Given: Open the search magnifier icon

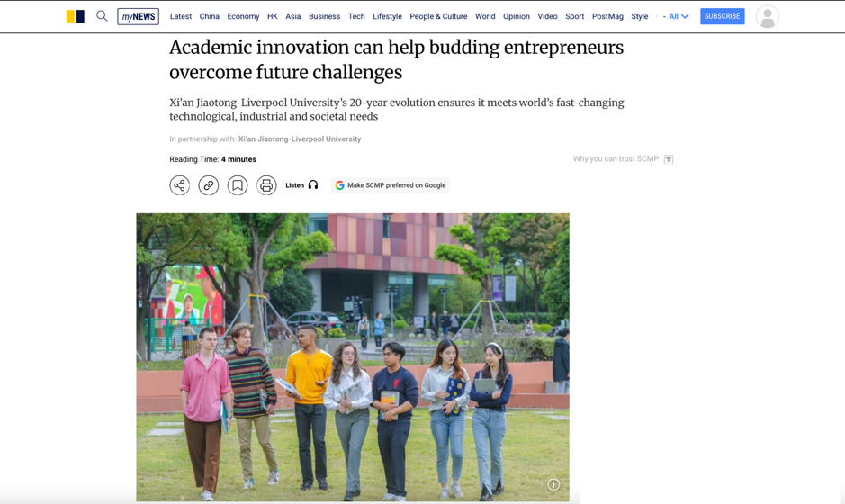Looking at the screenshot, I should 102,16.
